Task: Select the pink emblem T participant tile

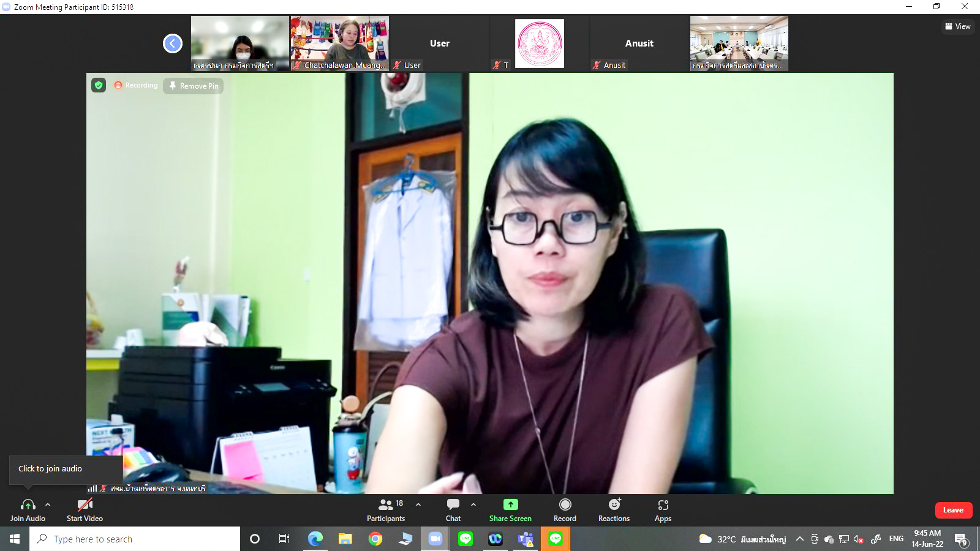Action: [539, 43]
